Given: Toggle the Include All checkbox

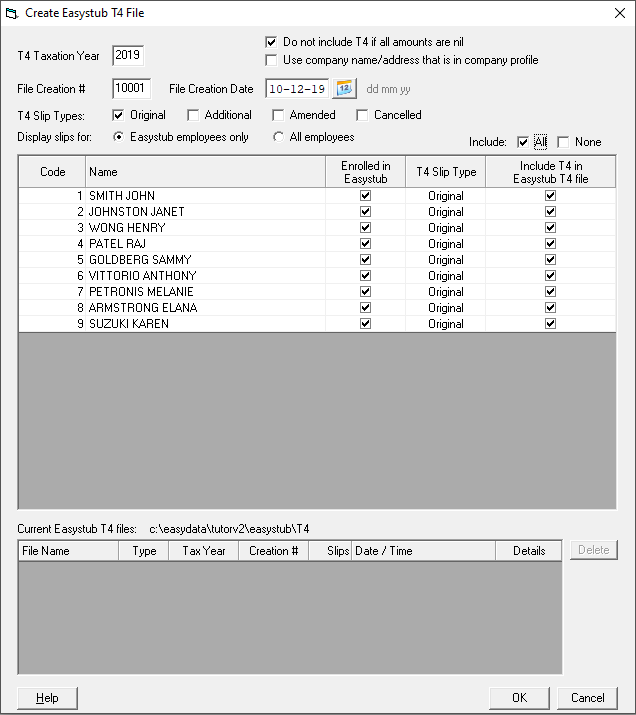Looking at the screenshot, I should pyautogui.click(x=523, y=142).
